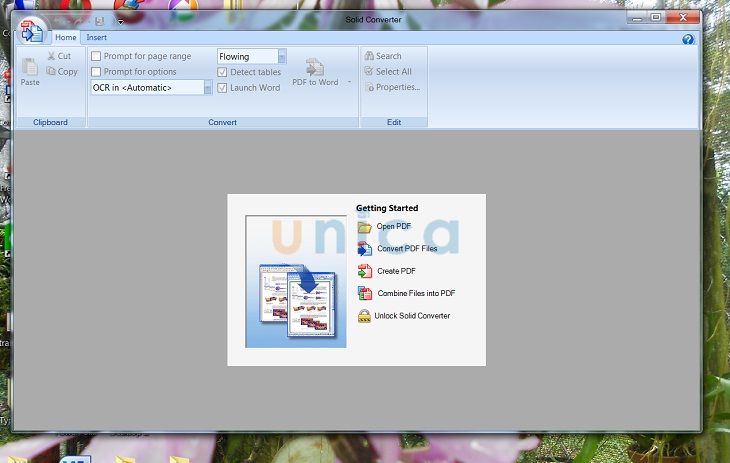The width and height of the screenshot is (730, 463).
Task: Minimize the Solid Converter window
Action: point(637,18)
